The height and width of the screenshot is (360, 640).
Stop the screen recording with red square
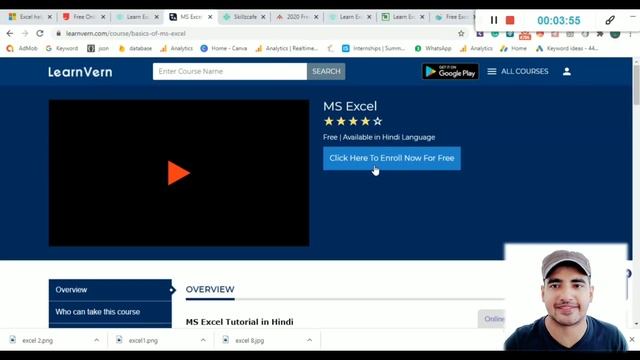coord(510,20)
